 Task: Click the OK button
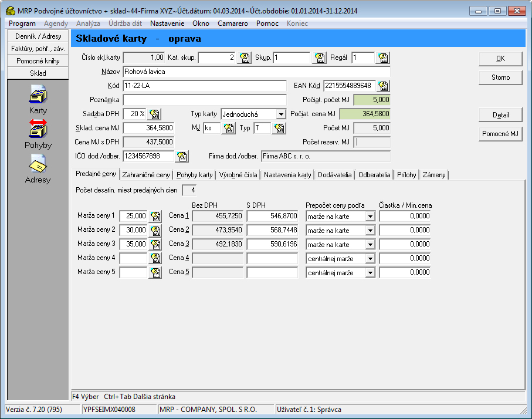tap(500, 59)
